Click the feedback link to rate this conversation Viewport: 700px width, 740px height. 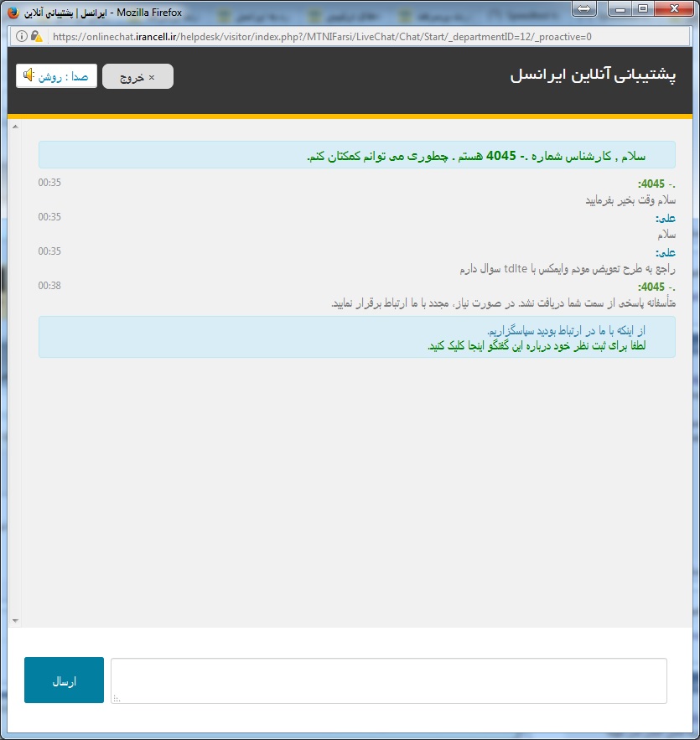pos(537,345)
